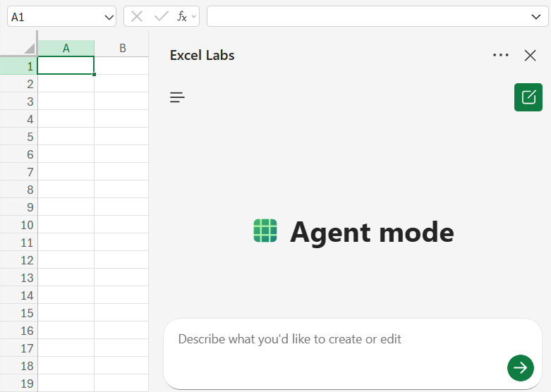The width and height of the screenshot is (551, 392).
Task: Select row 17 header
Action: (x=18, y=348)
